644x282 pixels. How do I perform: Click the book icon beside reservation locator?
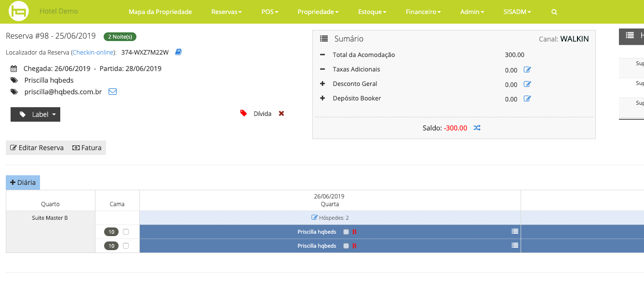[178, 52]
